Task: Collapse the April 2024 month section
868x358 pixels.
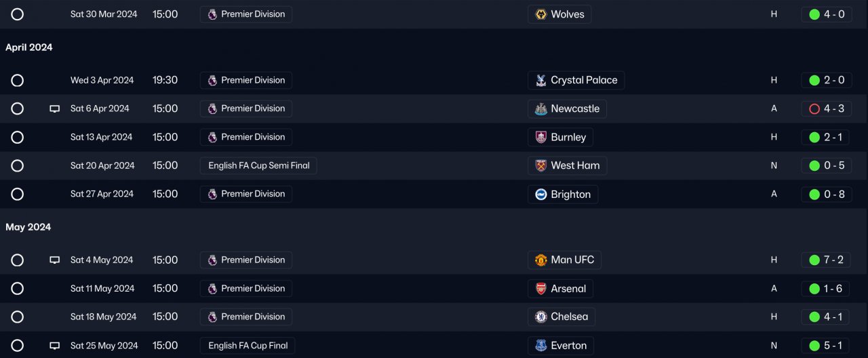Action: click(29, 47)
